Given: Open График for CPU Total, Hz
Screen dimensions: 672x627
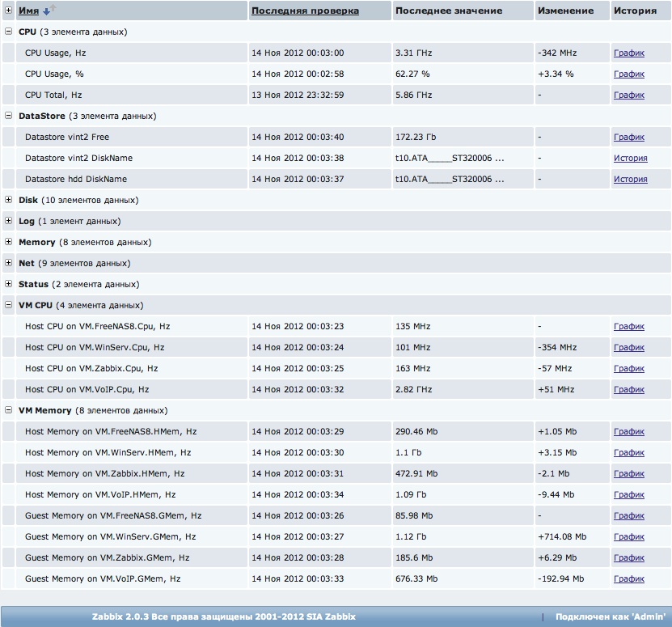Looking at the screenshot, I should (628, 95).
